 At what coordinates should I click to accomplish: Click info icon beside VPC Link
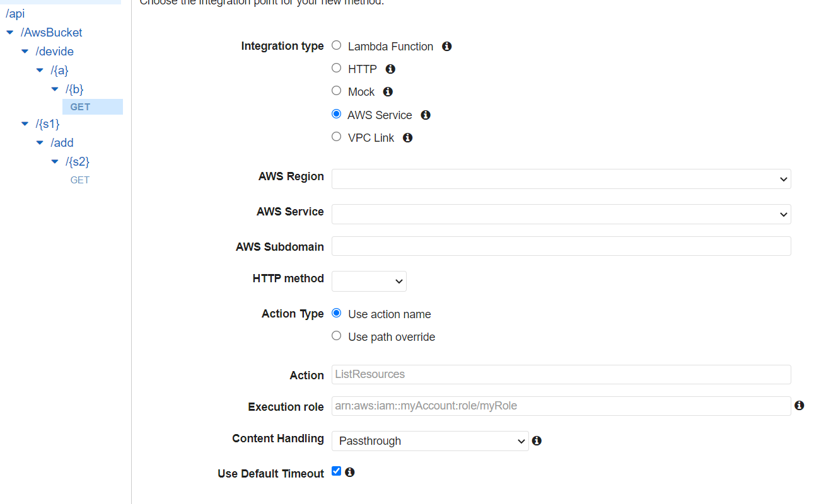[408, 138]
